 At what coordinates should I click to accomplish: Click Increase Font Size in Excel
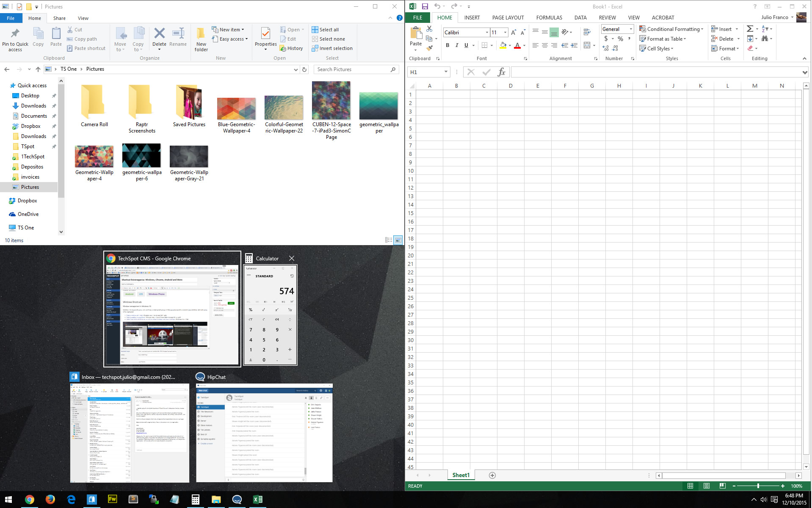click(514, 32)
